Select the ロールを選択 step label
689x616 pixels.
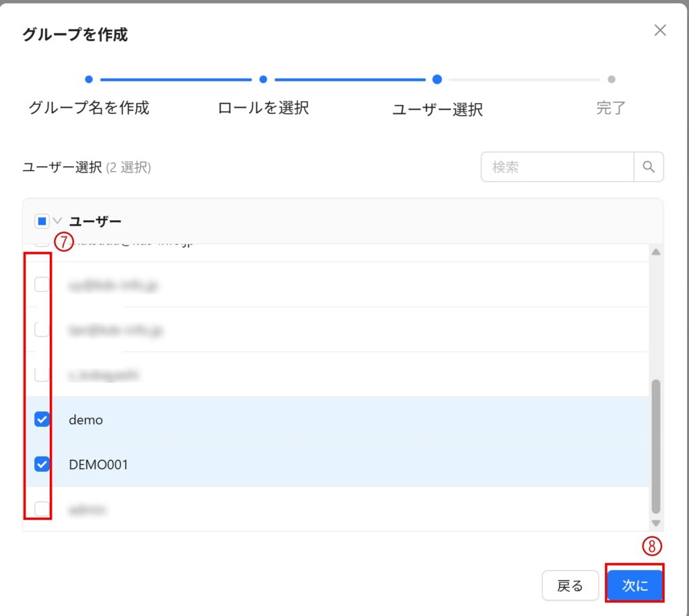263,108
